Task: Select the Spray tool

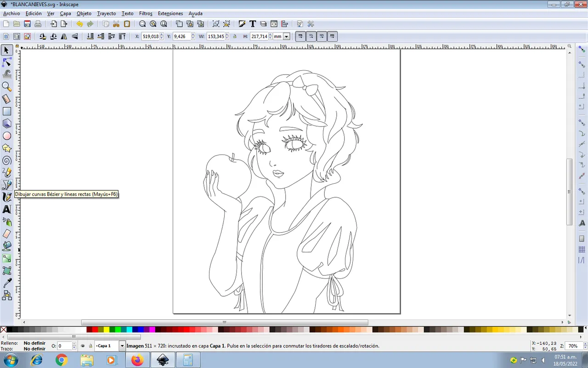Action: point(7,222)
